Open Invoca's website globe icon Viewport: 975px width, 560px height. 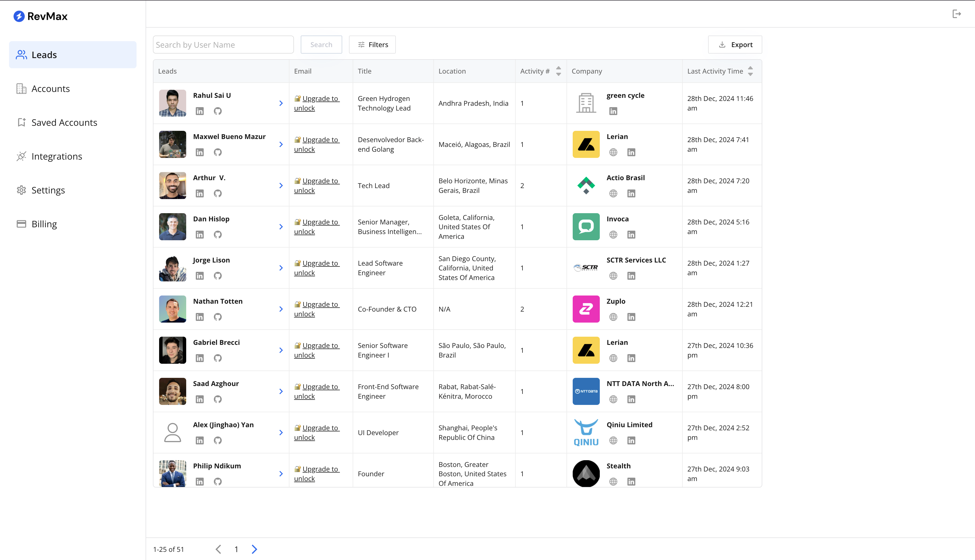613,235
